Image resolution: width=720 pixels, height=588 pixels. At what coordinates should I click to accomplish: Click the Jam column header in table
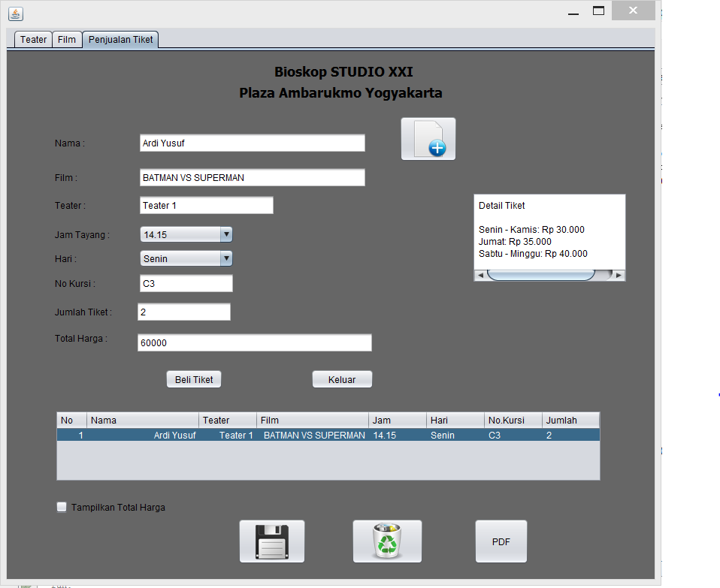(397, 420)
